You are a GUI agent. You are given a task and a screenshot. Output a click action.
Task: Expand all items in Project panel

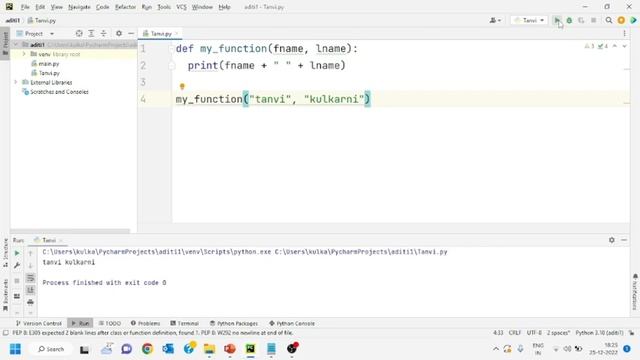pos(91,33)
